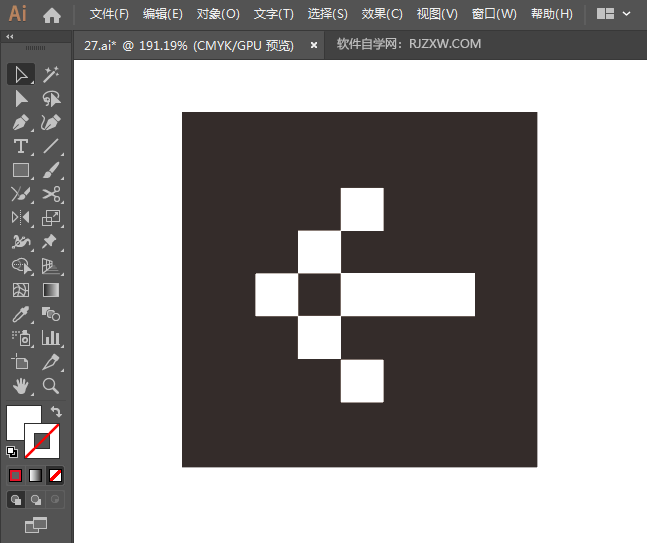Select the Selection tool (black arrow)
The height and width of the screenshot is (543, 647).
21,75
